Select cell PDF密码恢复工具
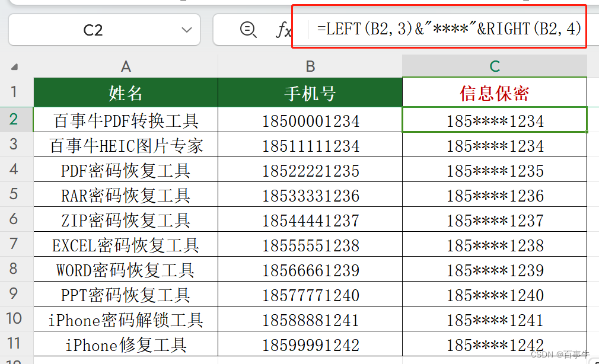The image size is (599, 364). [x=126, y=170]
